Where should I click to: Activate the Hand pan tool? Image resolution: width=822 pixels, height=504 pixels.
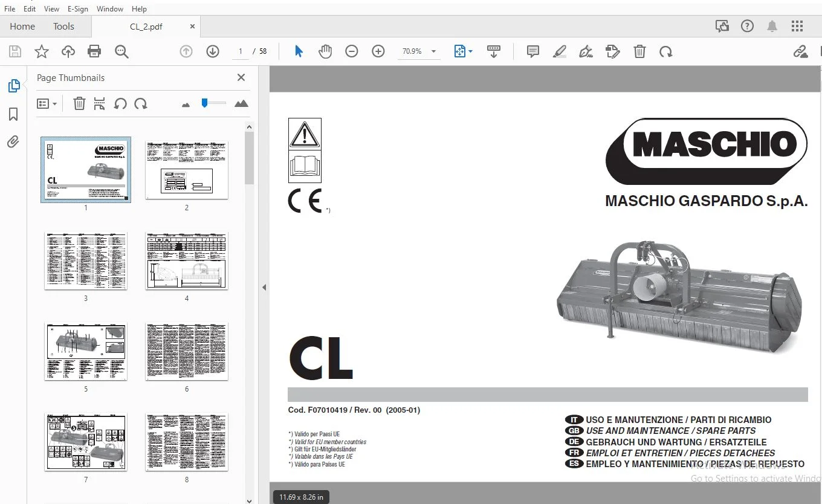[325, 52]
